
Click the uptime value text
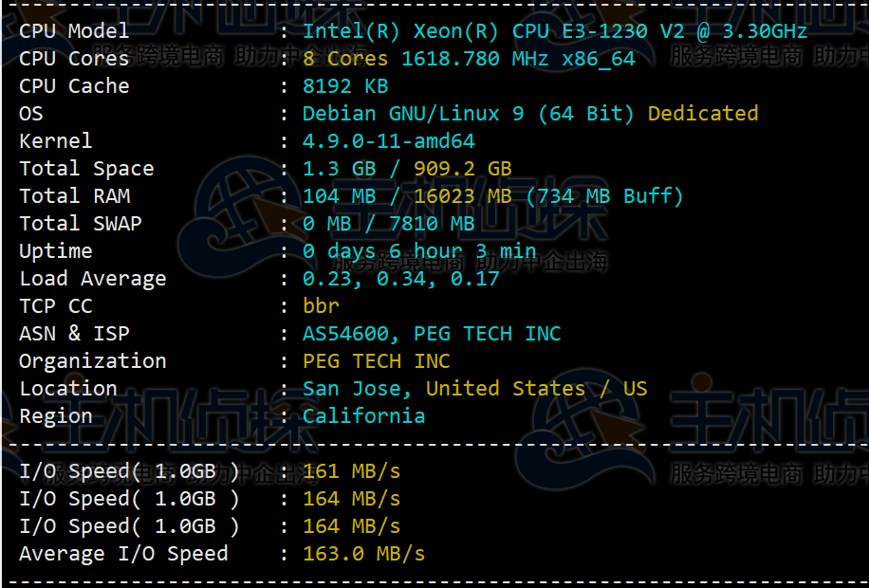(418, 251)
